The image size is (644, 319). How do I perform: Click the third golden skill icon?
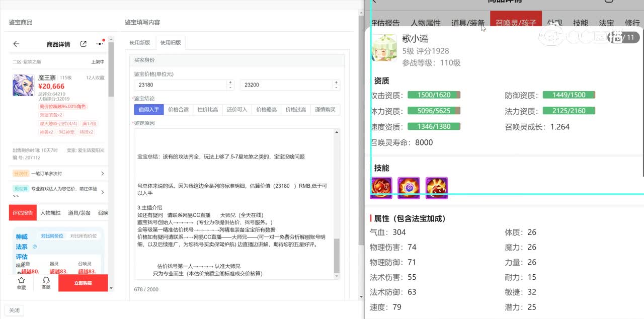tap(436, 188)
